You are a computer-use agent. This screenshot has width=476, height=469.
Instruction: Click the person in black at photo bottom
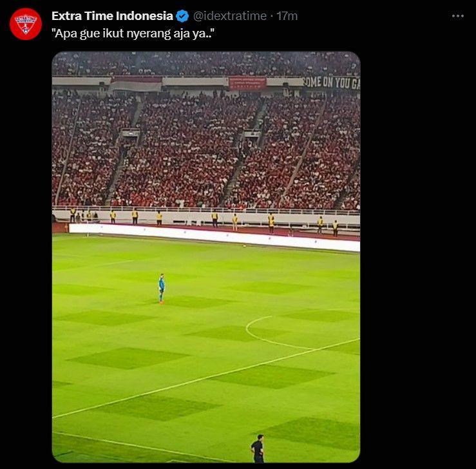[258, 448]
